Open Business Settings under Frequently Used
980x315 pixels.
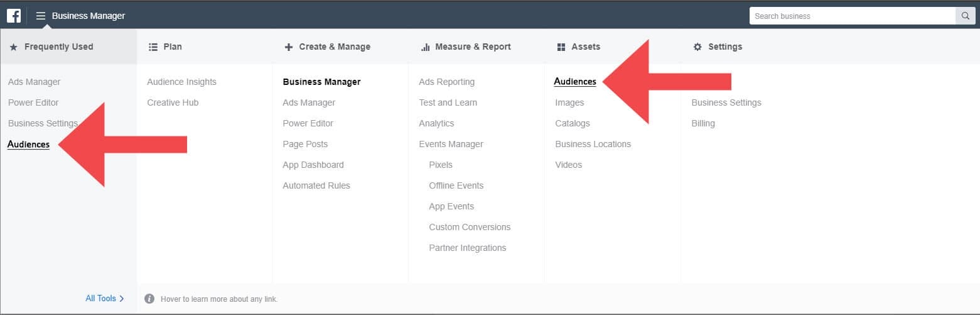coord(43,123)
